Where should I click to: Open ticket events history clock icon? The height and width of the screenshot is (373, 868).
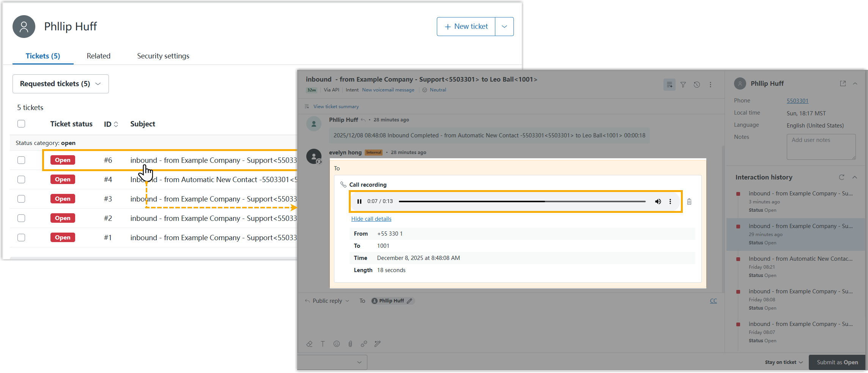pos(697,85)
